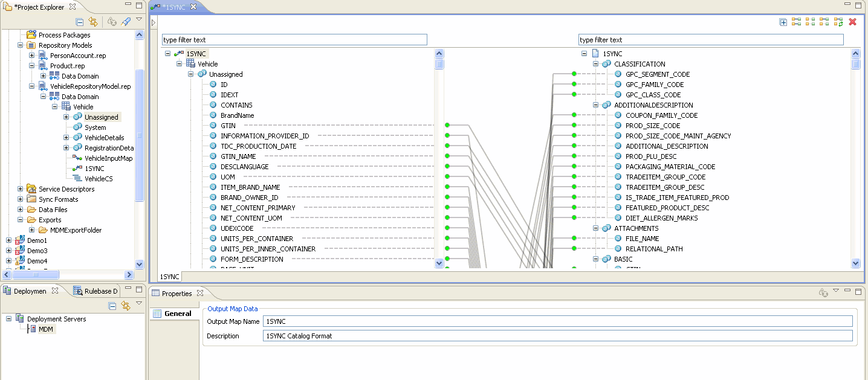Screen dimensions: 868x380
Task: Click the dotted-link mapping icon in editor toolbar
Action: click(x=811, y=22)
